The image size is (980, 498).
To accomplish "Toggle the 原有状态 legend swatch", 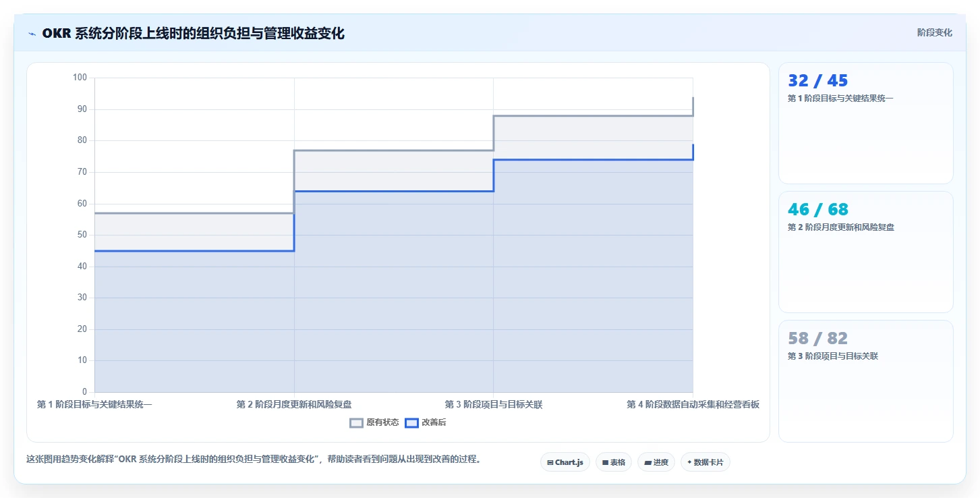I will (x=357, y=423).
